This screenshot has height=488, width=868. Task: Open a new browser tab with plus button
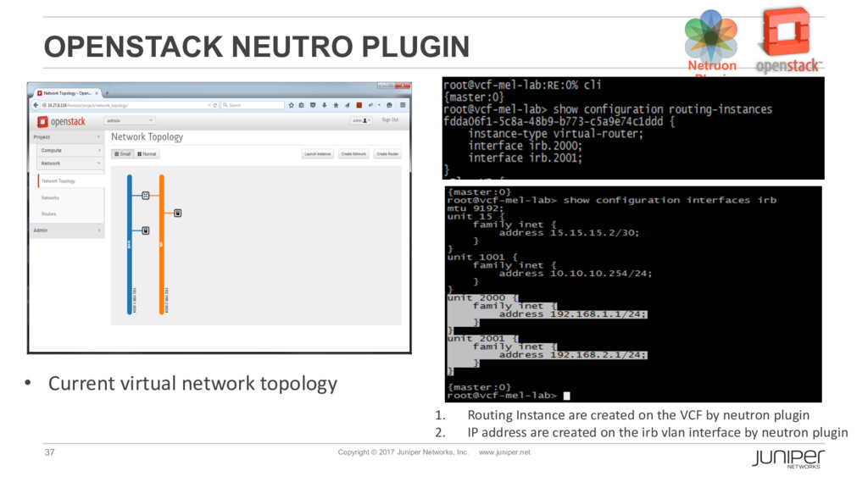[x=107, y=93]
